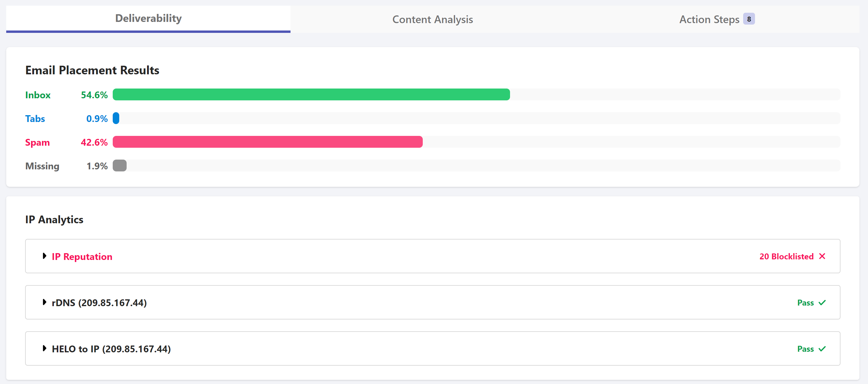868x384 pixels.
Task: Open the Action Steps tab
Action: point(709,20)
